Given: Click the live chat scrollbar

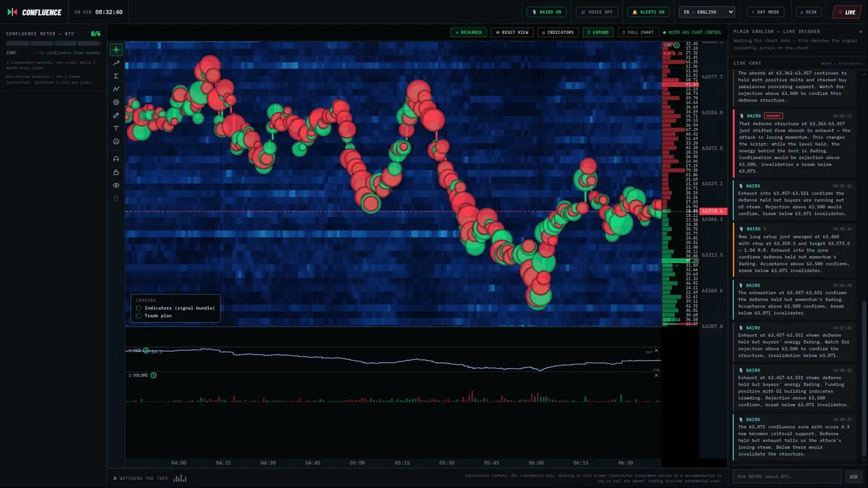Looking at the screenshot, I should [x=865, y=380].
